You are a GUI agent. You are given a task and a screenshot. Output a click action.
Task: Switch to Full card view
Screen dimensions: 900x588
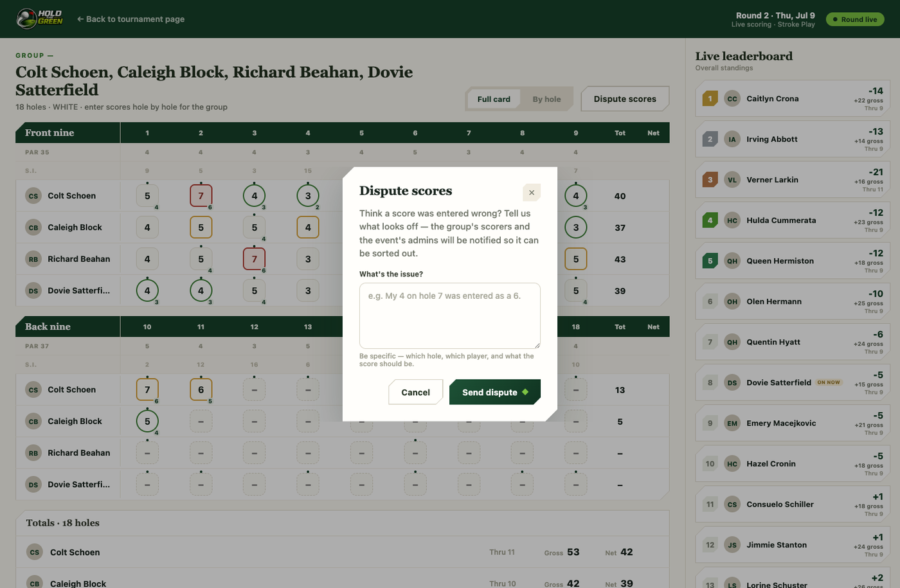pos(494,99)
